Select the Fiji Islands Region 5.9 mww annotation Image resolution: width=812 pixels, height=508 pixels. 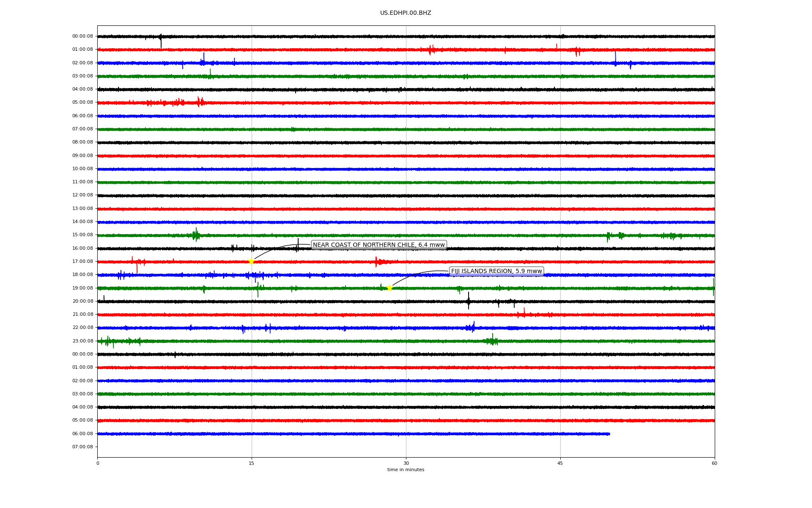point(497,271)
